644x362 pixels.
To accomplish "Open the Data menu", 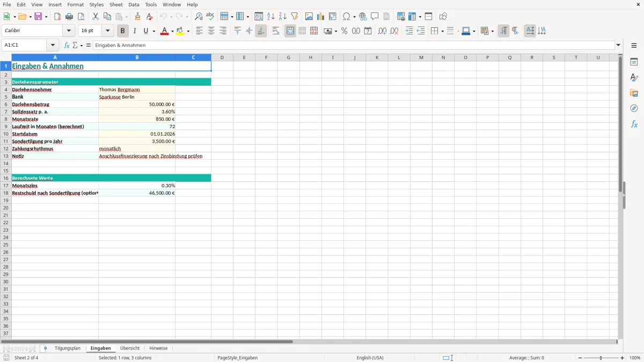I will tap(134, 4).
